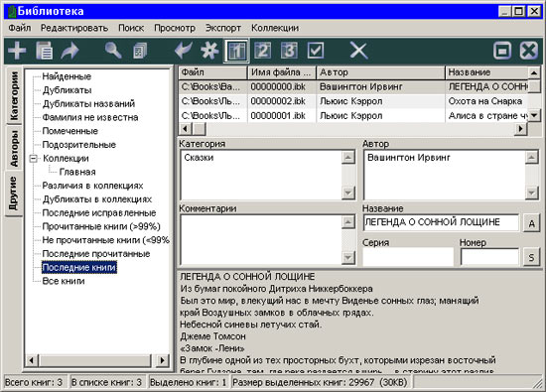This screenshot has width=546, height=392.
Task: Click the back arrow toolbar icon
Action: pyautogui.click(x=184, y=51)
